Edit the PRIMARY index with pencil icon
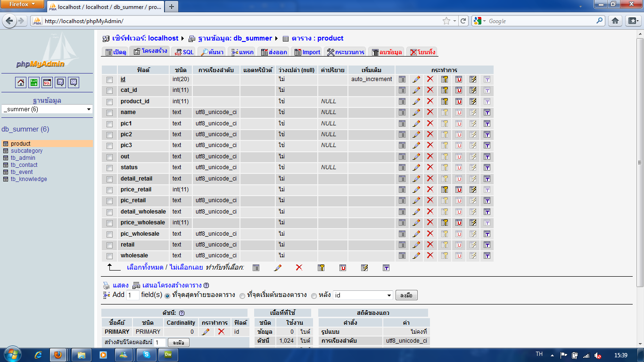The image size is (644, 362). (x=206, y=332)
